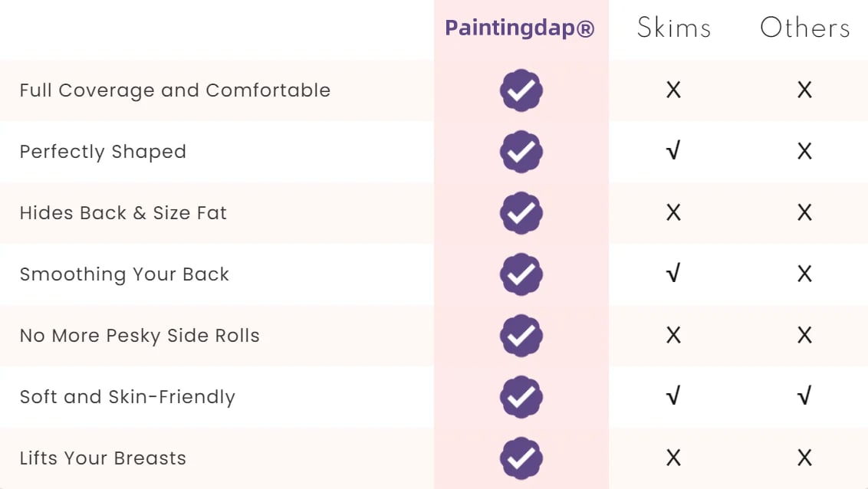The width and height of the screenshot is (868, 489).
Task: Select the Others column header
Action: [x=804, y=27]
